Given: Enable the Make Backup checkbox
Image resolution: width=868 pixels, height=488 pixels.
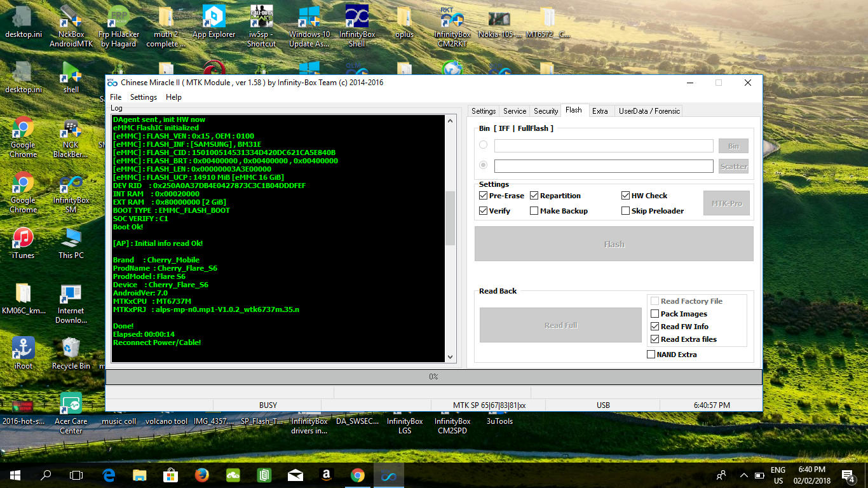Looking at the screenshot, I should click(534, 211).
